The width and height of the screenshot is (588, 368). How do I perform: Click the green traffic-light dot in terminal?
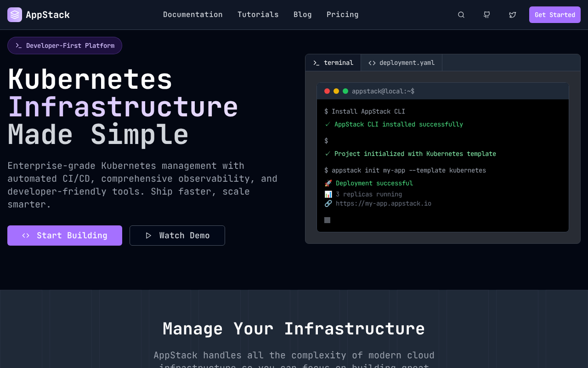pyautogui.click(x=345, y=91)
